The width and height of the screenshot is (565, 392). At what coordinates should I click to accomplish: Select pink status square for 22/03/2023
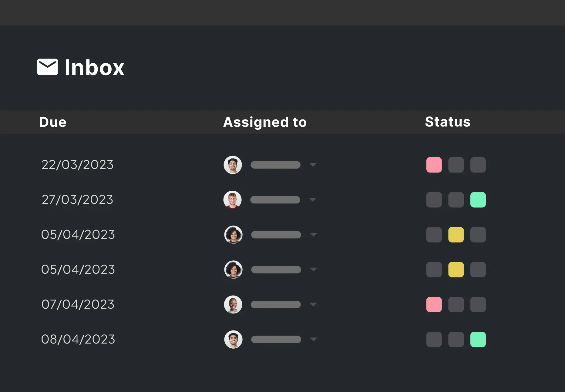coord(434,165)
